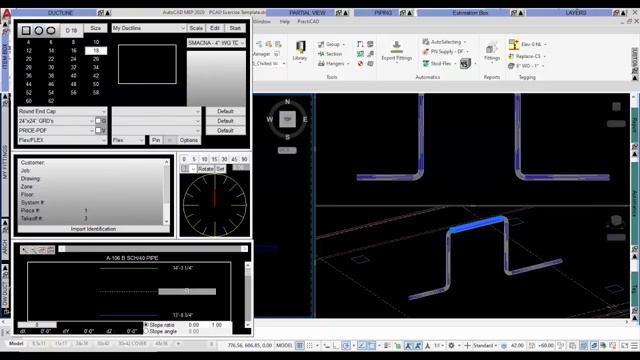This screenshot has height=360, width=640.
Task: Switch to the 11x17 layout tab
Action: click(61, 344)
